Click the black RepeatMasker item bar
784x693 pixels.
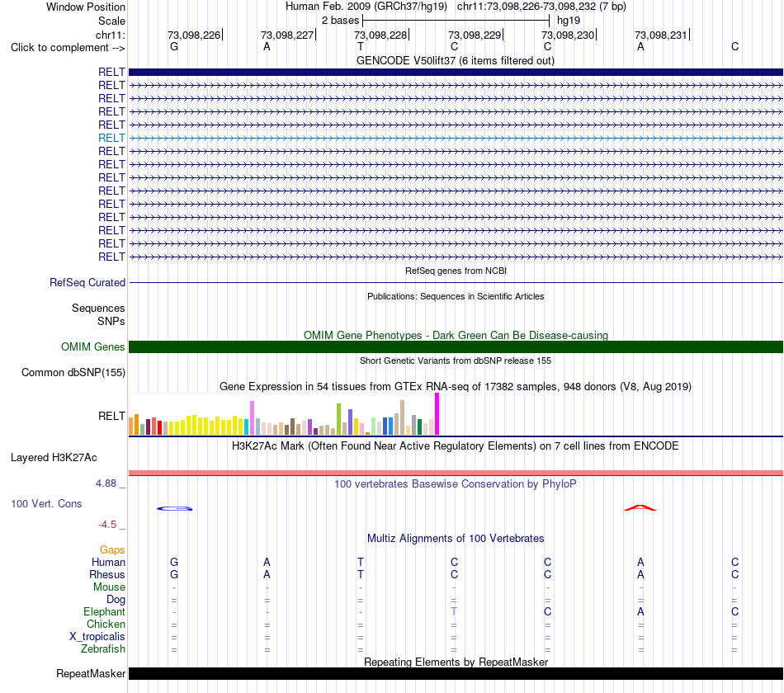[456, 673]
